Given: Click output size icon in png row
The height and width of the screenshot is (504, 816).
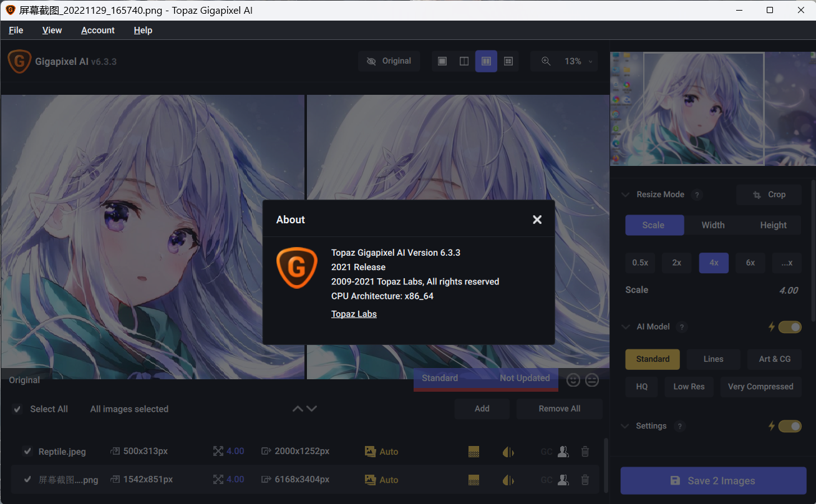Looking at the screenshot, I should 266,480.
